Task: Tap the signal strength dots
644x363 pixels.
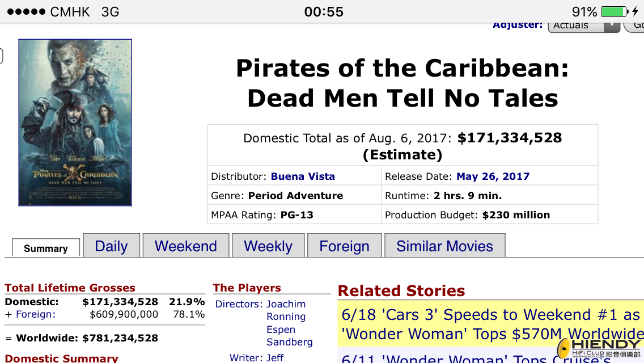Action: pyautogui.click(x=26, y=11)
